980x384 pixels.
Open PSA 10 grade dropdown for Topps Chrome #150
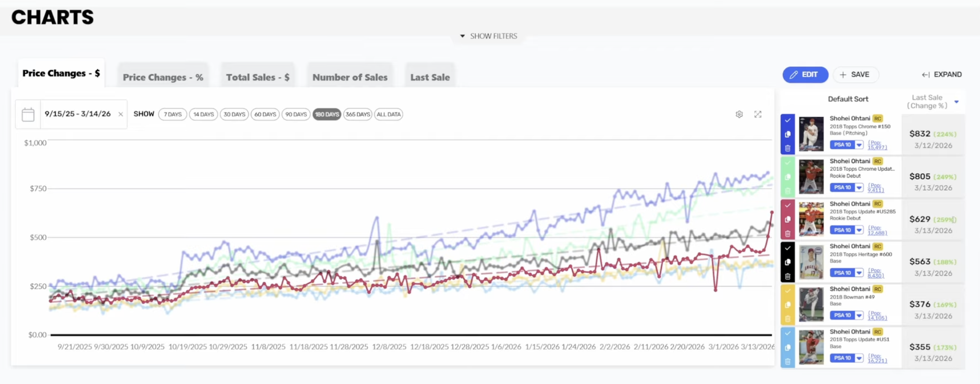(x=859, y=145)
